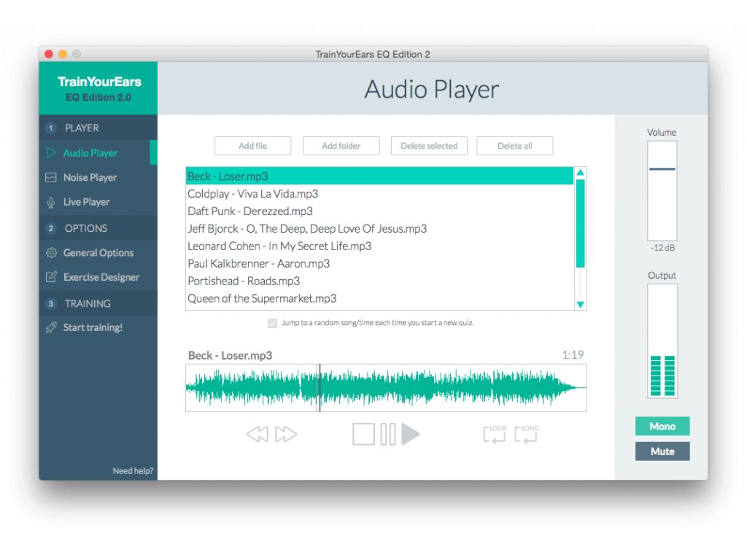Image resolution: width=747 pixels, height=560 pixels.
Task: Click the step 2 circle beside OPTIONS
Action: 51,228
